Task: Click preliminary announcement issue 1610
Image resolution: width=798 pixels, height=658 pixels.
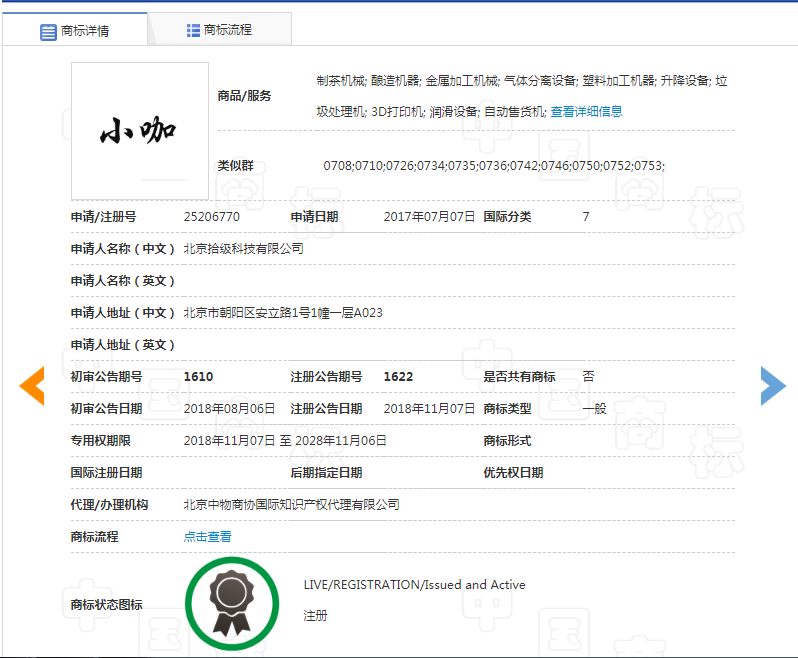Action: tap(198, 377)
